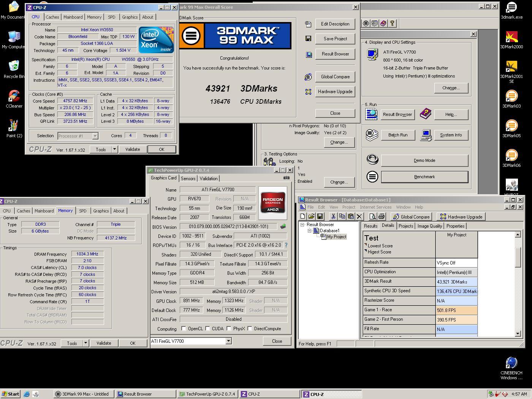Switch to 3DMark 99 Max taskbar button
The image size is (532, 399).
84,394
